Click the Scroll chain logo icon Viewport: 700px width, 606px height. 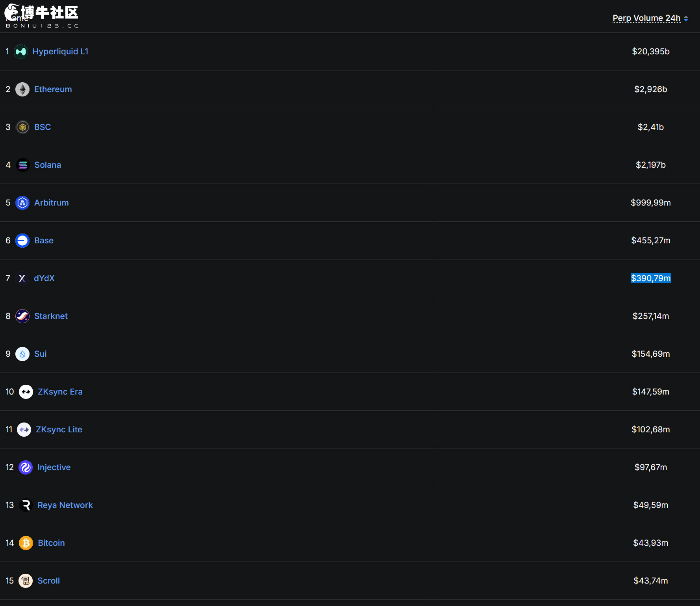point(26,581)
